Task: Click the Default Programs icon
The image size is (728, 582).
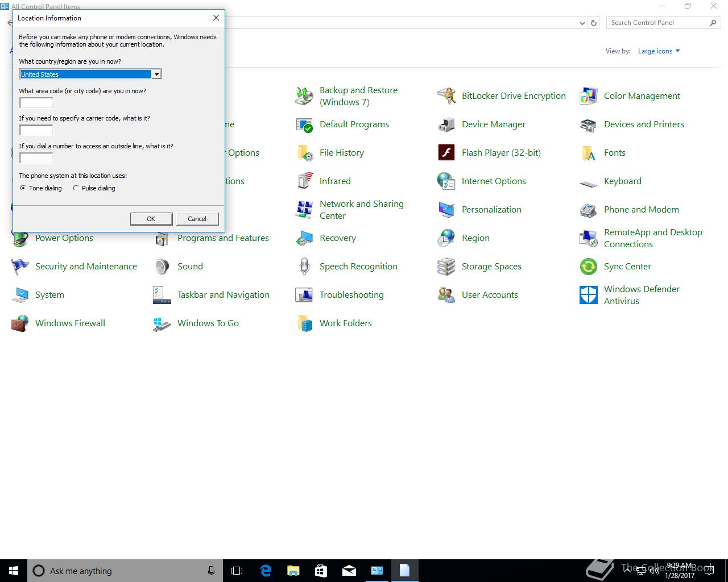Action: click(x=304, y=124)
